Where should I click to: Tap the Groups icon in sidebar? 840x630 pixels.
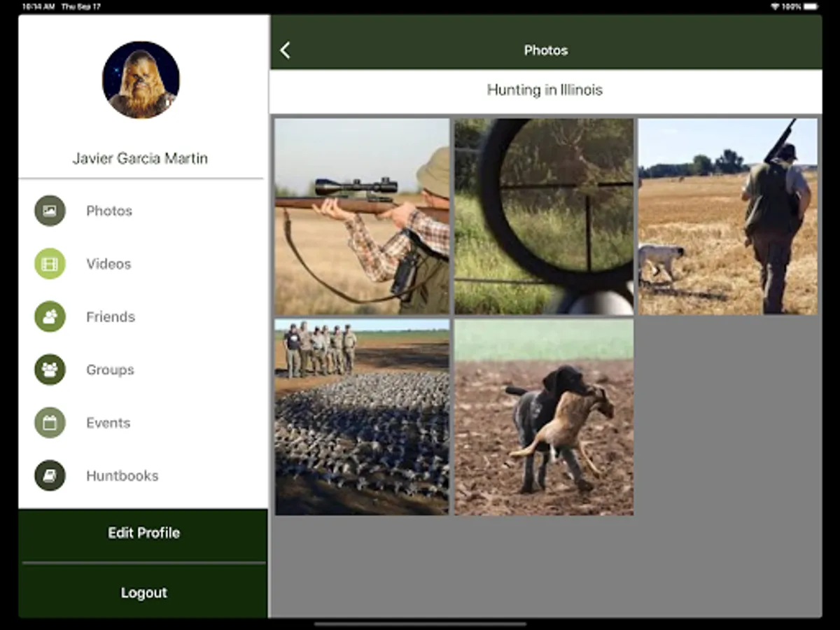(50, 370)
